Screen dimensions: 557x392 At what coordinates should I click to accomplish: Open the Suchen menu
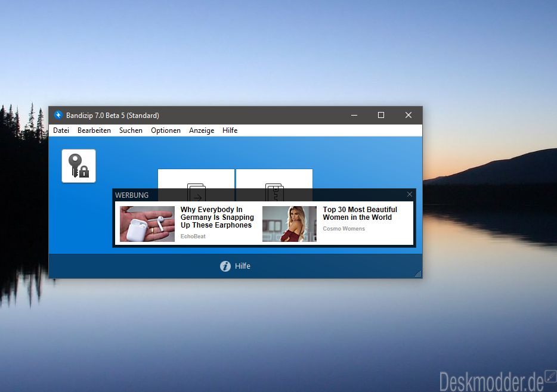[x=131, y=130]
